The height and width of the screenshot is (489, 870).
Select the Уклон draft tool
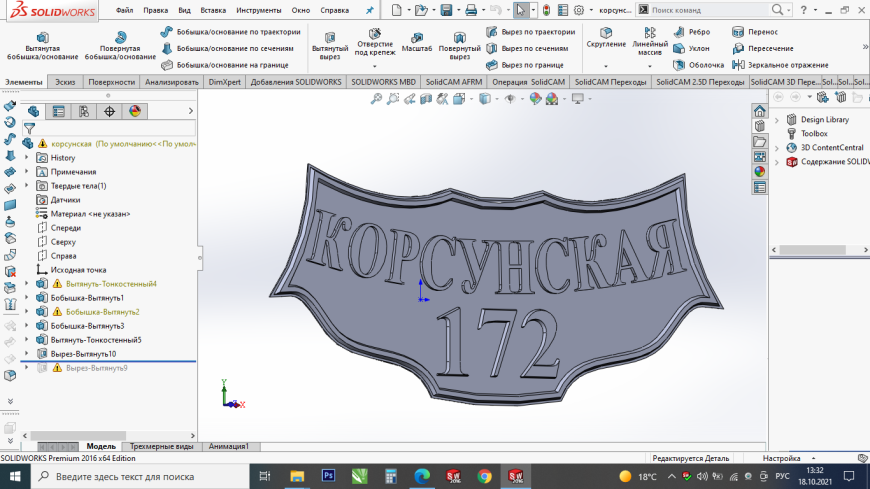(x=691, y=48)
